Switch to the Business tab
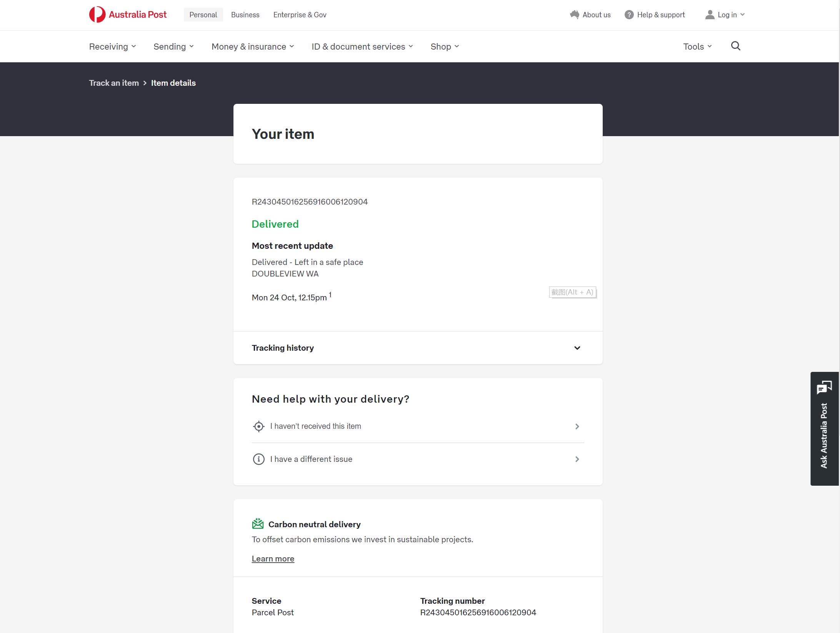840x633 pixels. pos(245,15)
